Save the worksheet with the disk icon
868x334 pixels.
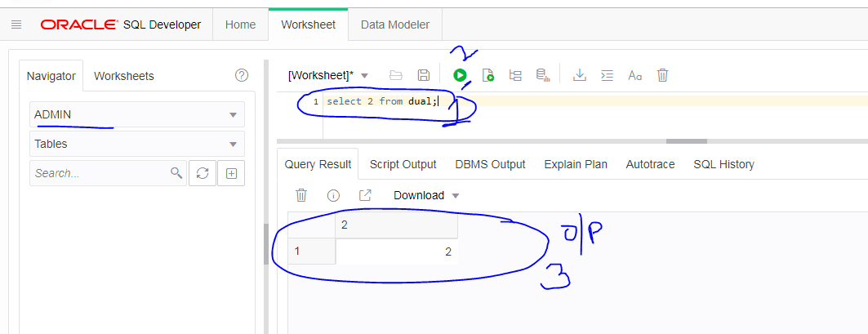[x=424, y=75]
